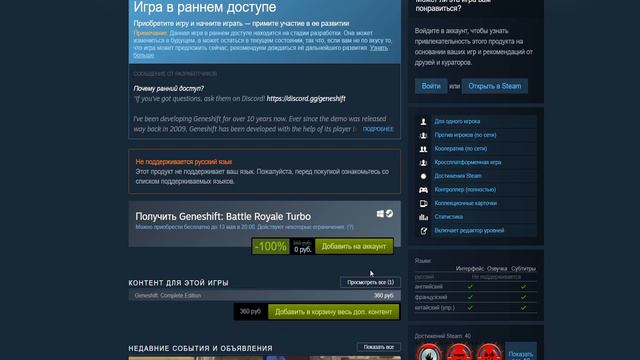Click the Steam platform icon beside Windows icon
Image resolution: width=640 pixels, height=360 pixels.
[x=389, y=213]
